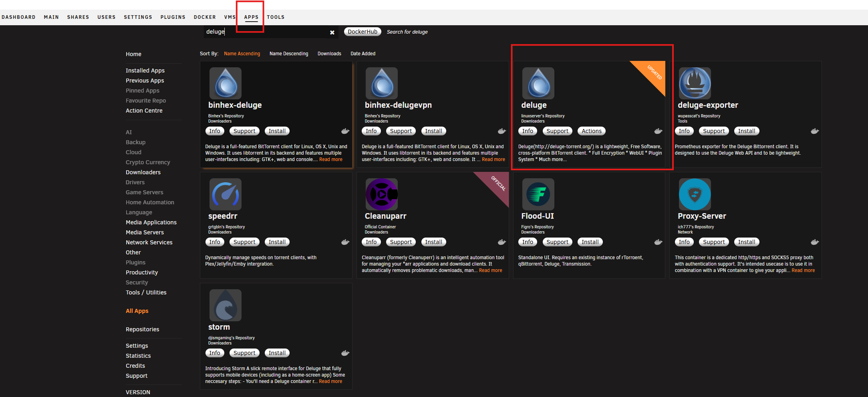Go to the Users tab
Screen dimensions: 868x397
107,17
